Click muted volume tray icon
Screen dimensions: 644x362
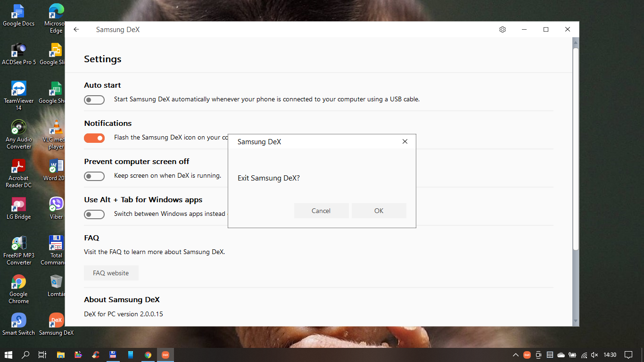(594, 355)
